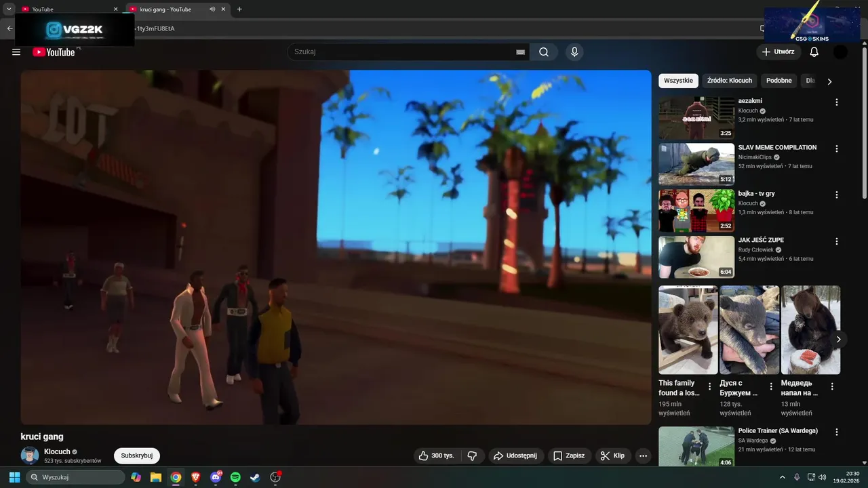Select the 'Źródło: Klocuch' filter chip

click(730, 81)
